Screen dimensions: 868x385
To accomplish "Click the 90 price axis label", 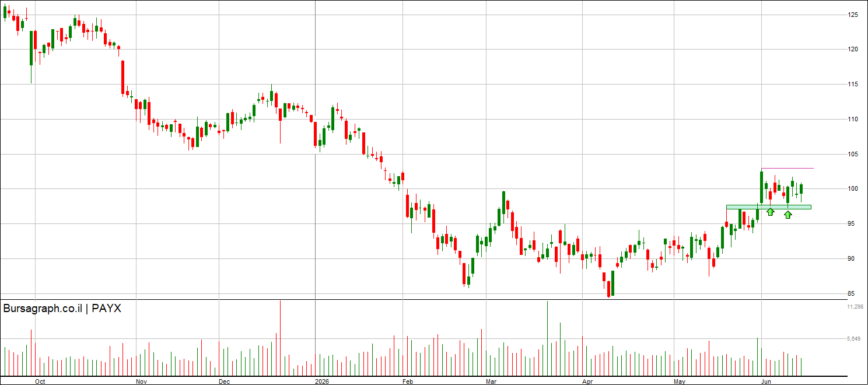I will pyautogui.click(x=851, y=259).
